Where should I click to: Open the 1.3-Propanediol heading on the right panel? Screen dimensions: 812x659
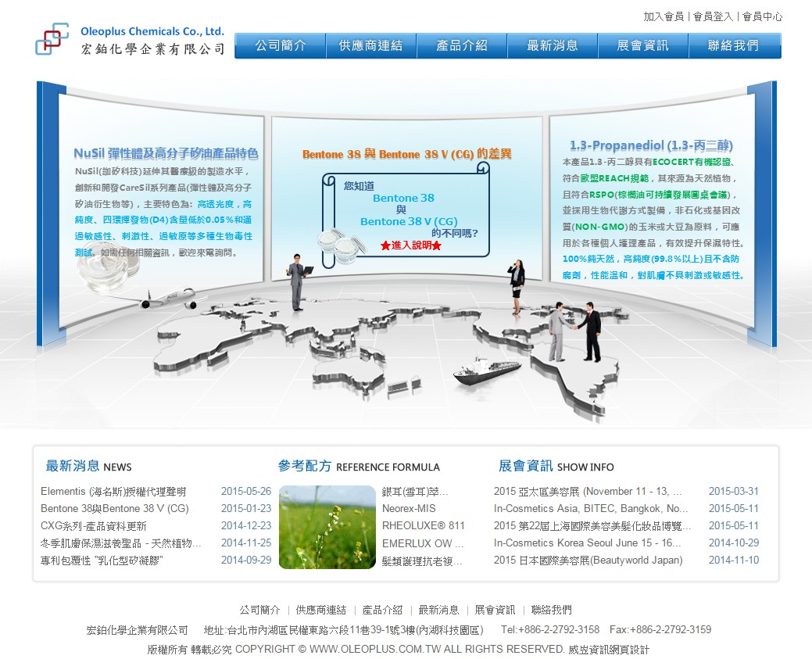coord(651,145)
